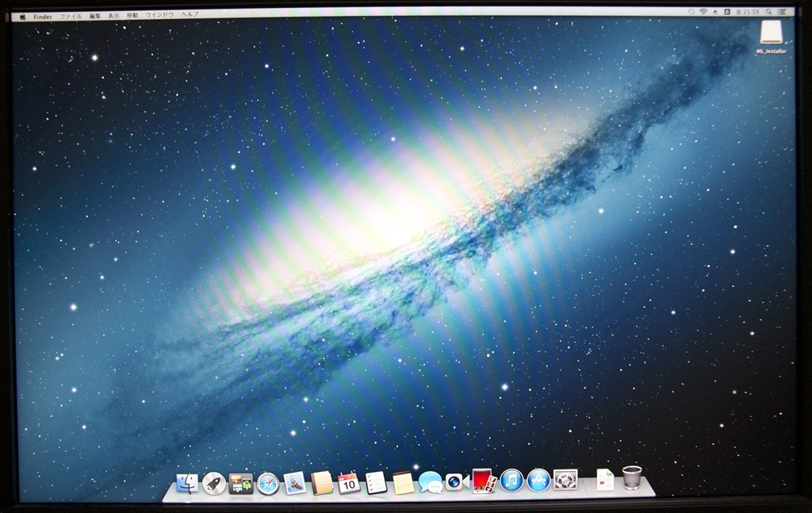
Task: Launch Safari compass icon
Action: point(268,484)
